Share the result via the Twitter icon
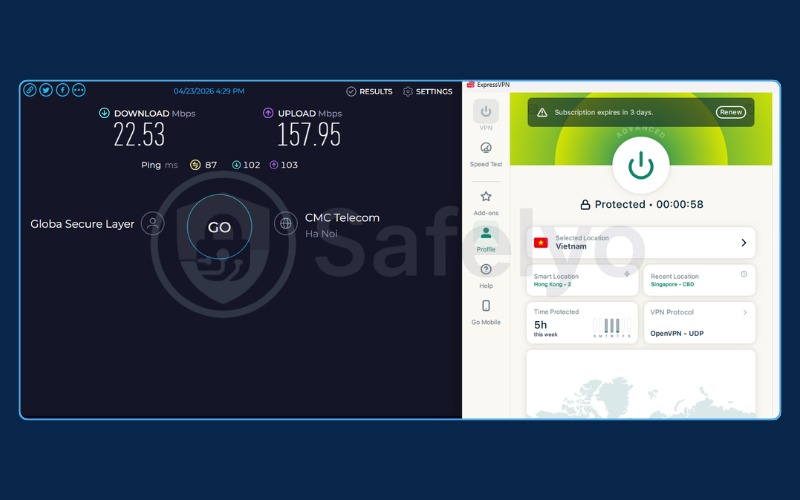800x500 pixels. tap(46, 90)
